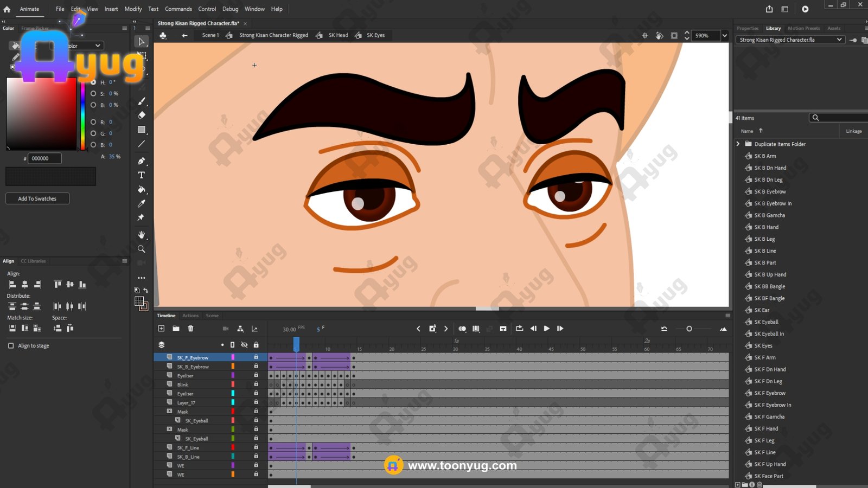Select the Eraser tool
Screen dimensions: 868x488
pos(142,115)
